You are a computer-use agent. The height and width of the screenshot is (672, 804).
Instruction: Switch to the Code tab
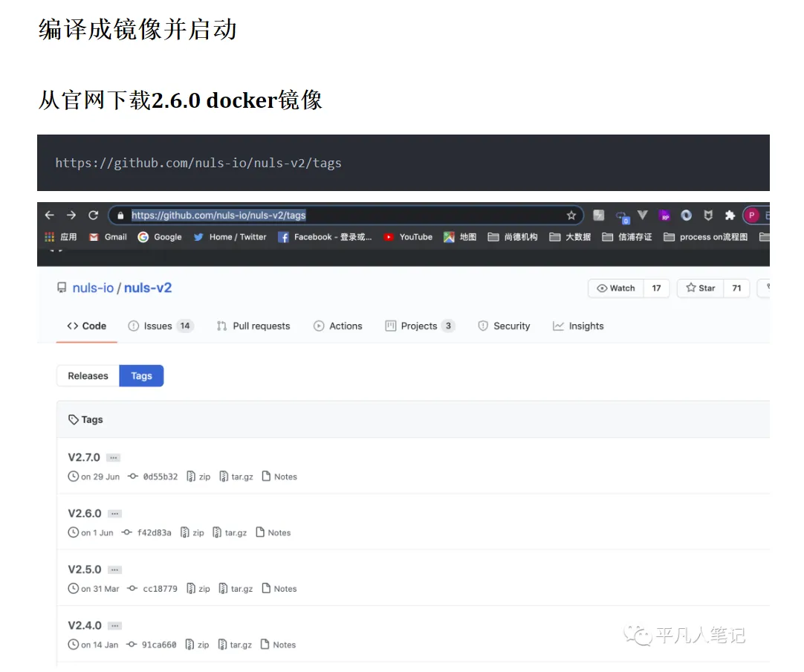(87, 326)
